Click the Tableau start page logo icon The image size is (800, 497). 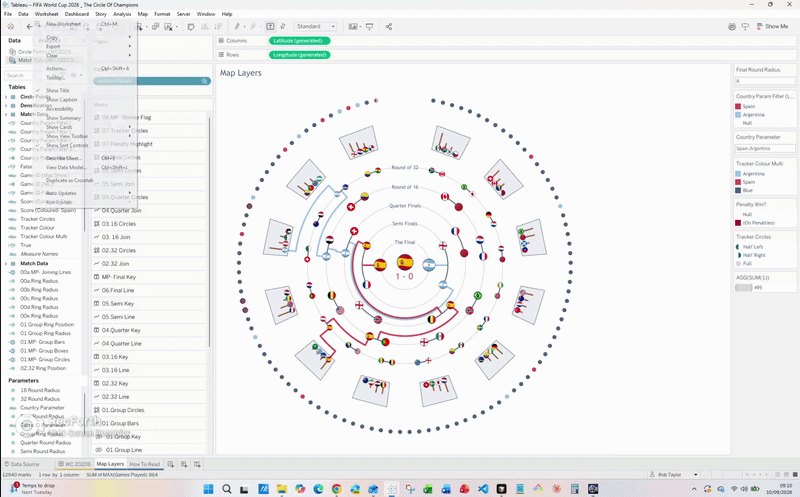(x=10, y=27)
